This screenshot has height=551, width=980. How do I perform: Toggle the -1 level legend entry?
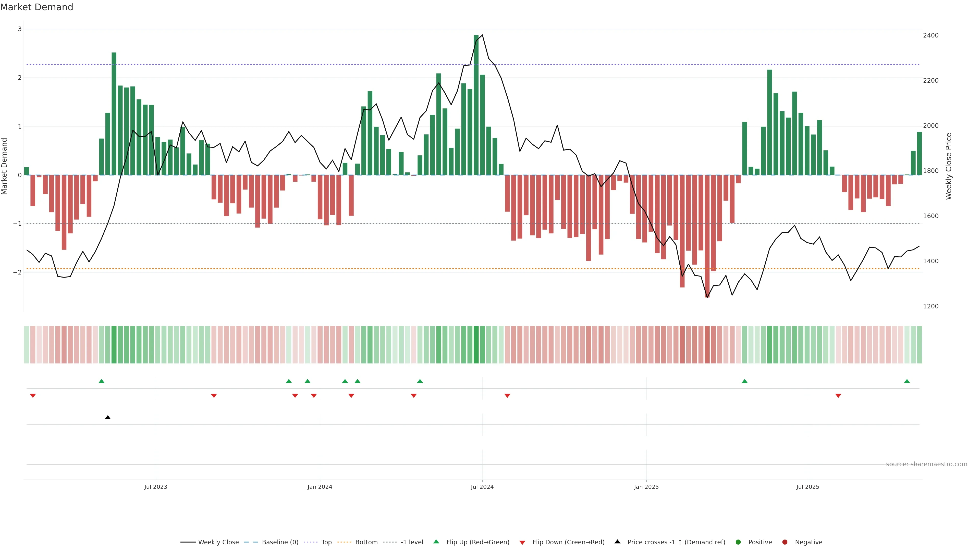click(412, 542)
